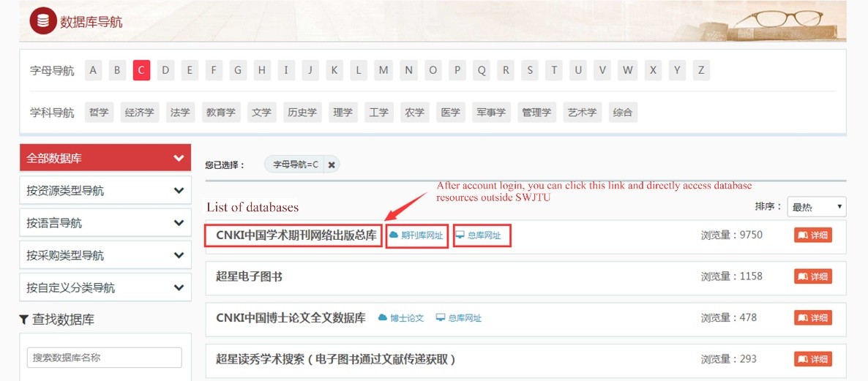
Task: Open the 排序 最热 dropdown
Action: [x=817, y=207]
